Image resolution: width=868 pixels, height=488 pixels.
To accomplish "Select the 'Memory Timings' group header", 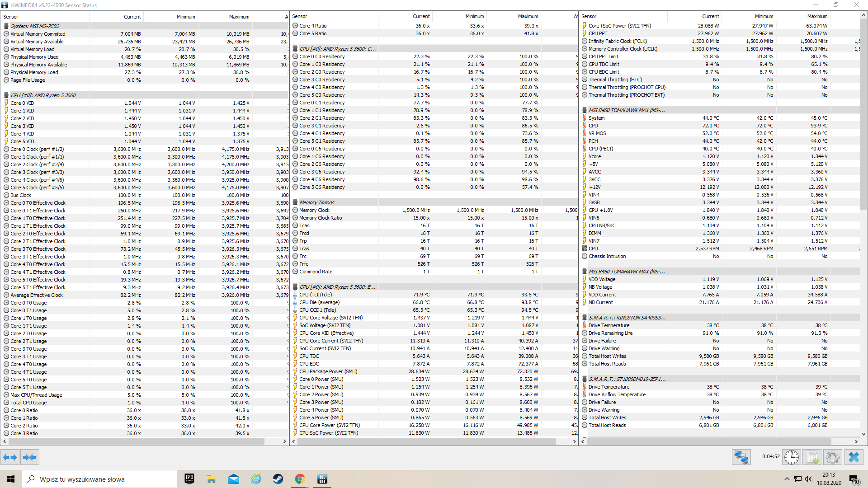I will 434,202.
